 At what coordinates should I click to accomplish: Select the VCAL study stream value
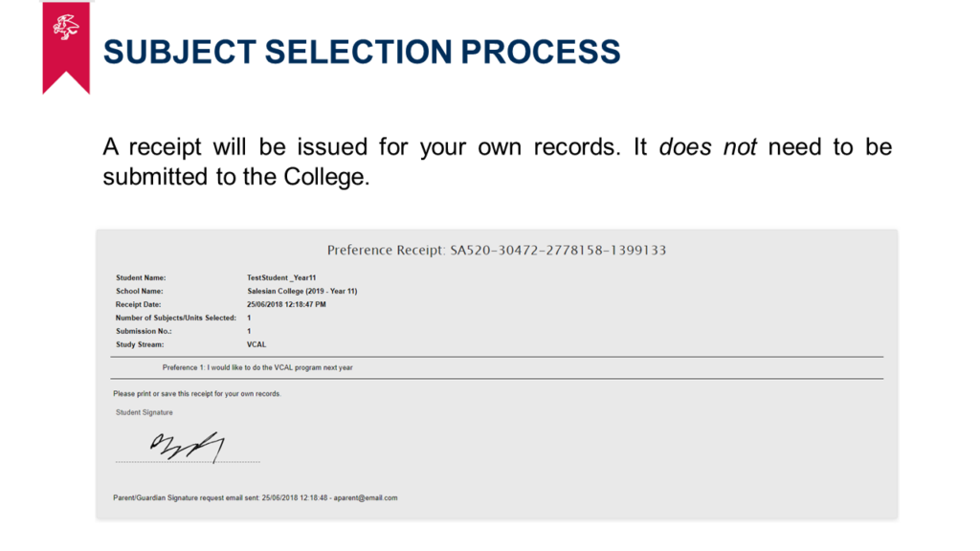(256, 344)
